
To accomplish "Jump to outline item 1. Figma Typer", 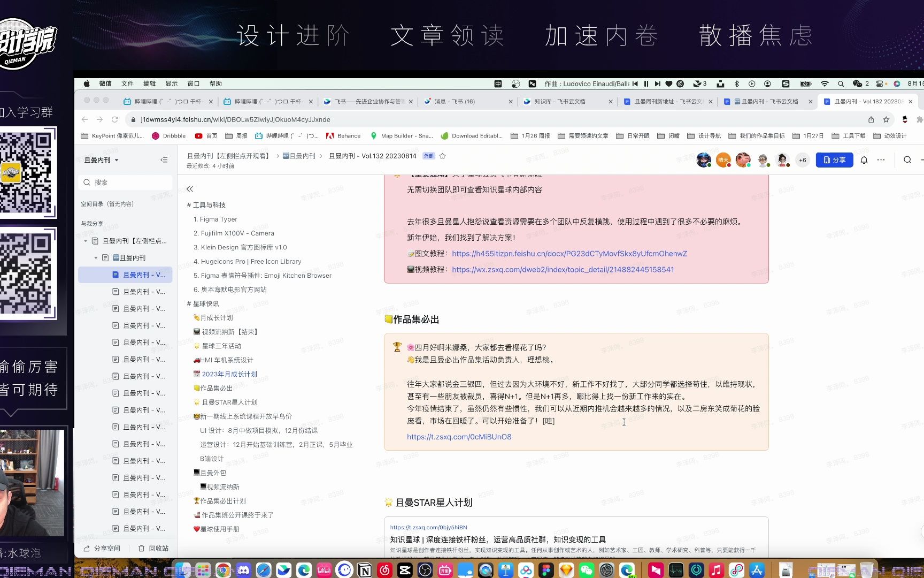I will [215, 219].
